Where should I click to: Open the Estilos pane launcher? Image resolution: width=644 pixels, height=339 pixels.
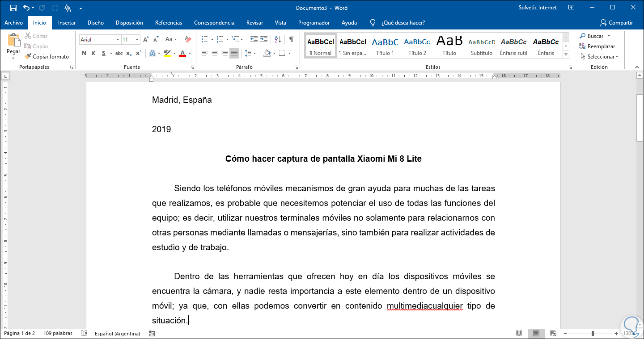570,67
